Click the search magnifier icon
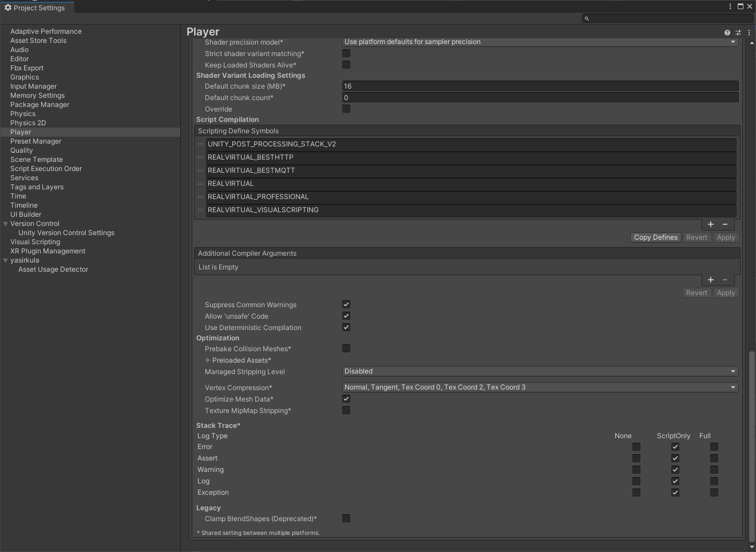The image size is (756, 552). 587,18
